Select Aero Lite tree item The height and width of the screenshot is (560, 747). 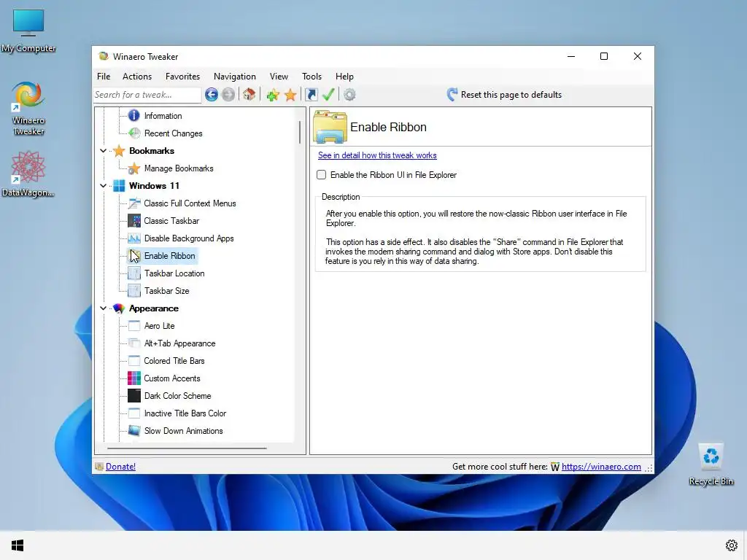click(160, 326)
